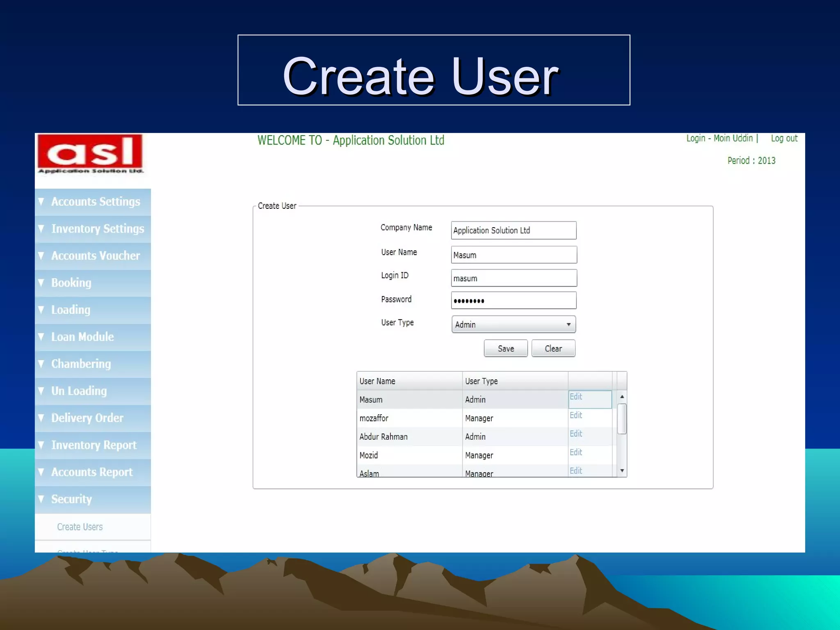This screenshot has width=840, height=630.
Task: Open the Accounts Settings section label
Action: pyautogui.click(x=96, y=202)
